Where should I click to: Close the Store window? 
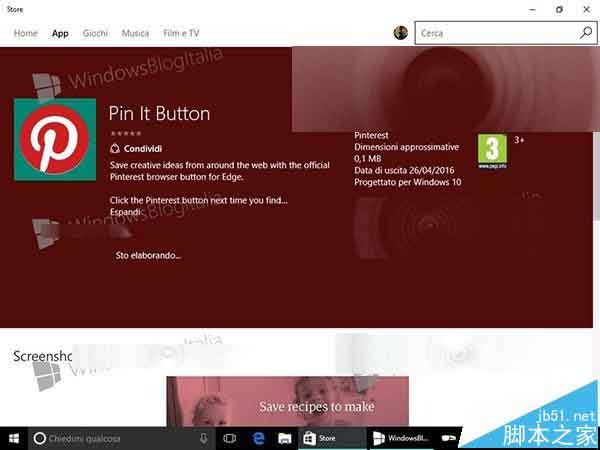(x=586, y=10)
